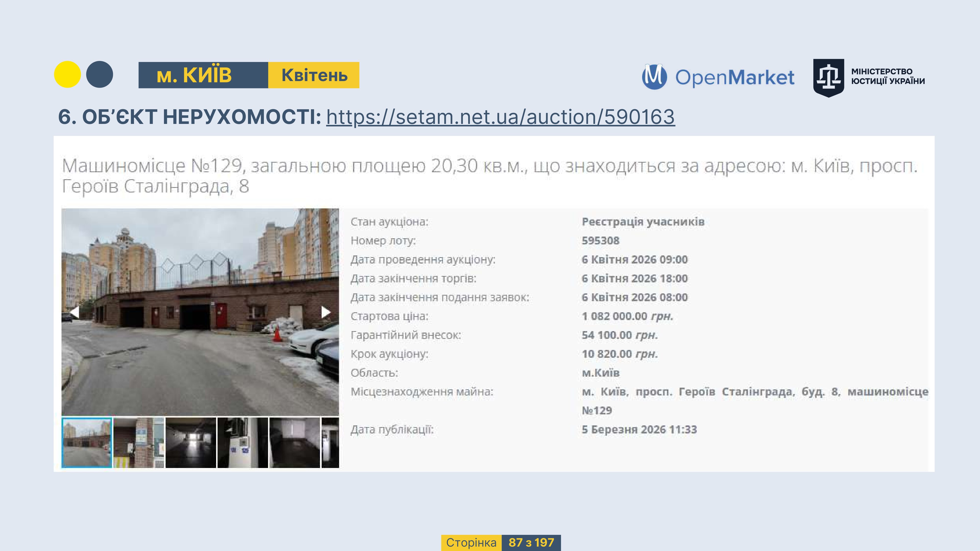The height and width of the screenshot is (551, 980).
Task: Select the second thumbnail with brick entrance
Action: [138, 442]
